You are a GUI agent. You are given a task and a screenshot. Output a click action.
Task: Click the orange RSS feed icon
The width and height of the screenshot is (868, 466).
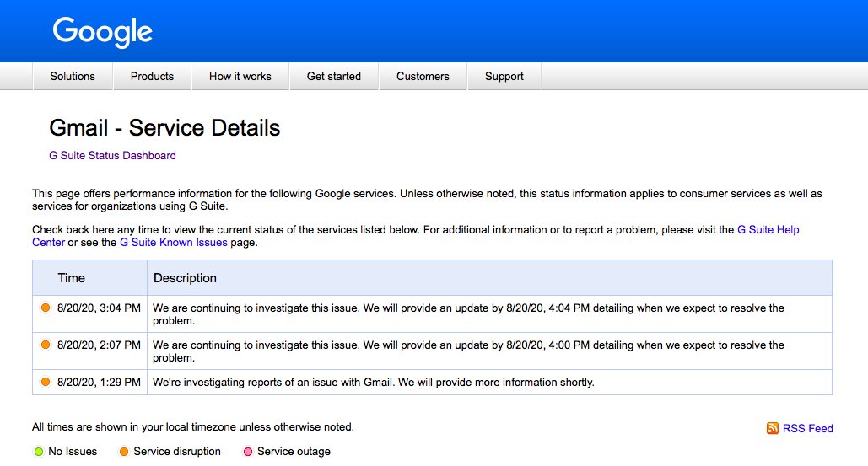(773, 428)
